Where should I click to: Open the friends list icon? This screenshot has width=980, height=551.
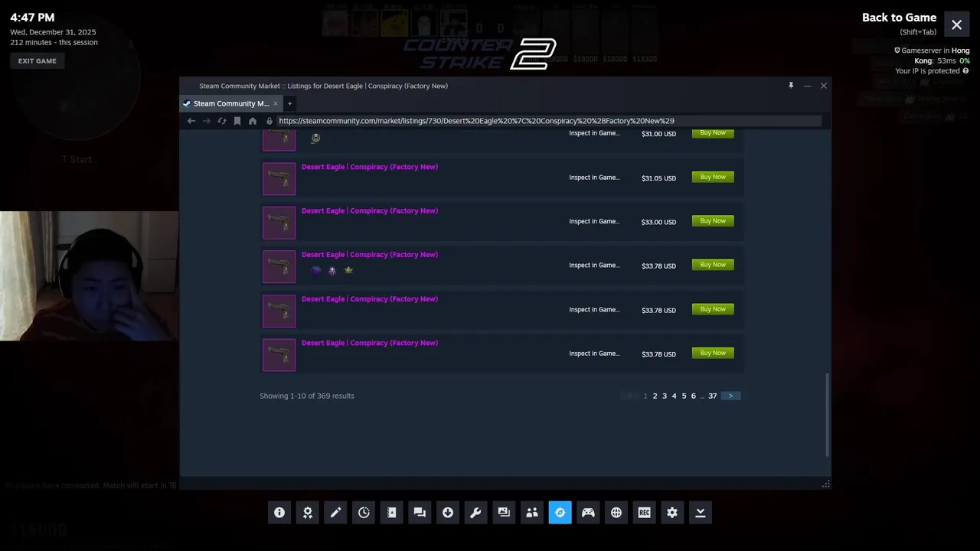[x=532, y=513]
